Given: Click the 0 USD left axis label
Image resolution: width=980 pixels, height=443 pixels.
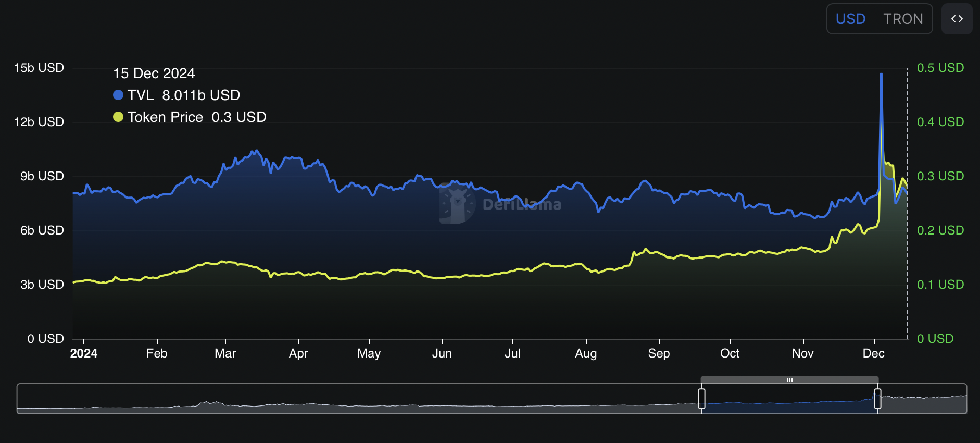Looking at the screenshot, I should click(x=46, y=339).
